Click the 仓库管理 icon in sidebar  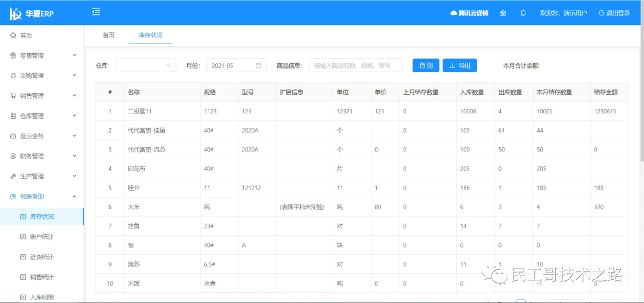click(13, 116)
